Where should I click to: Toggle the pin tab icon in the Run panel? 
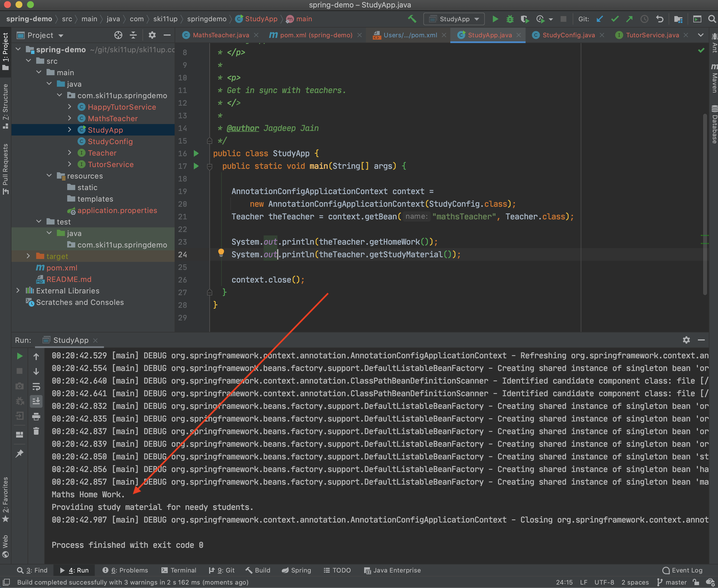(x=20, y=453)
